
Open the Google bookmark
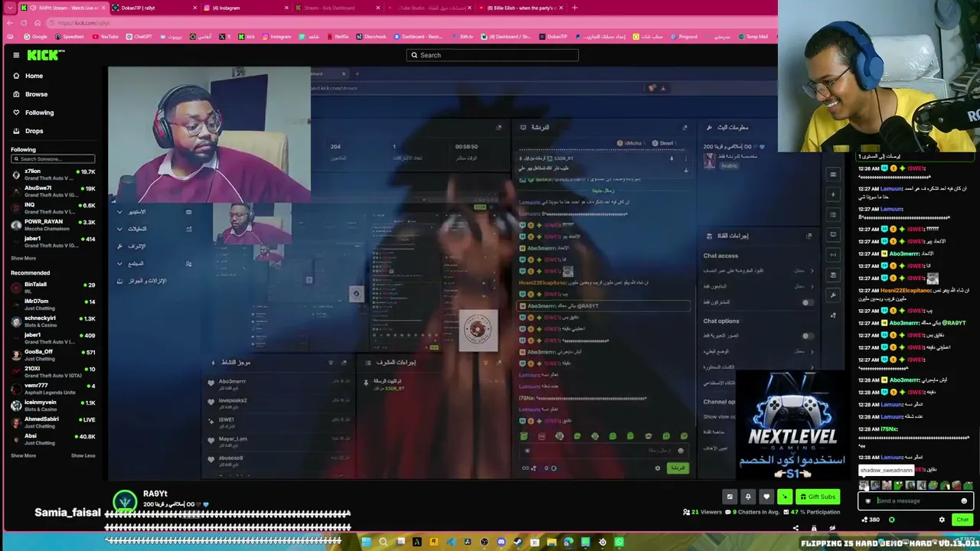coord(35,37)
